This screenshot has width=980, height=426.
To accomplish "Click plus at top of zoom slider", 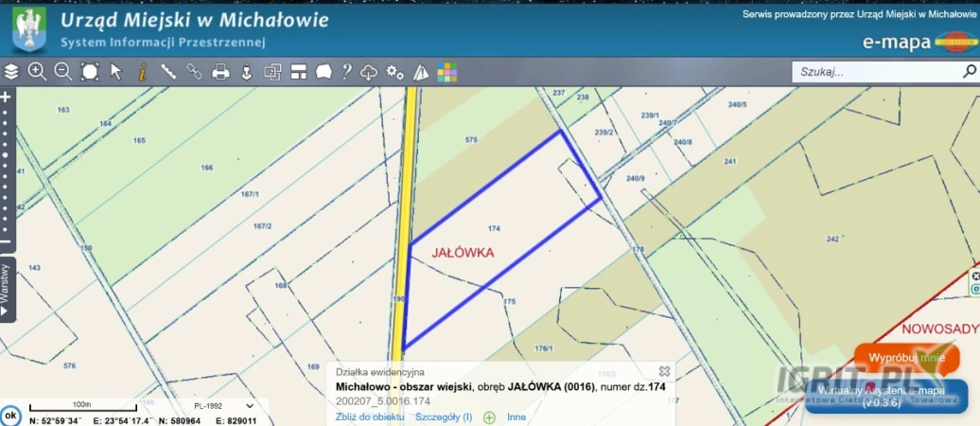I will point(6,97).
